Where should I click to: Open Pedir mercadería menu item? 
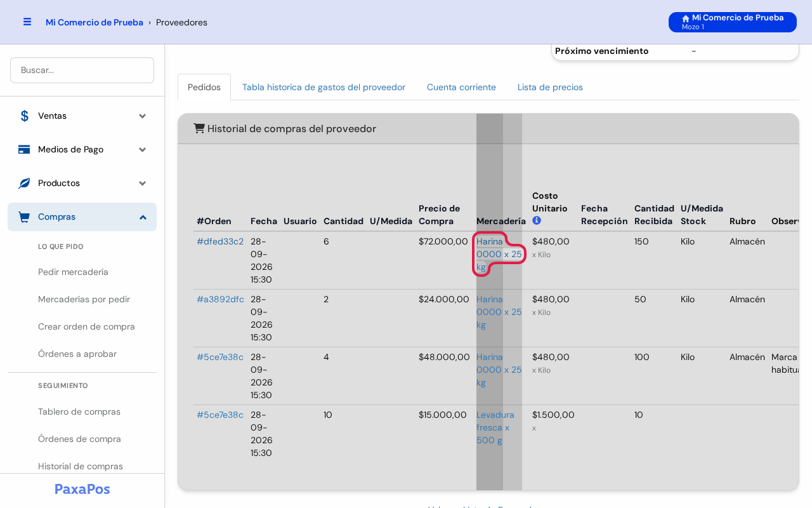click(73, 272)
